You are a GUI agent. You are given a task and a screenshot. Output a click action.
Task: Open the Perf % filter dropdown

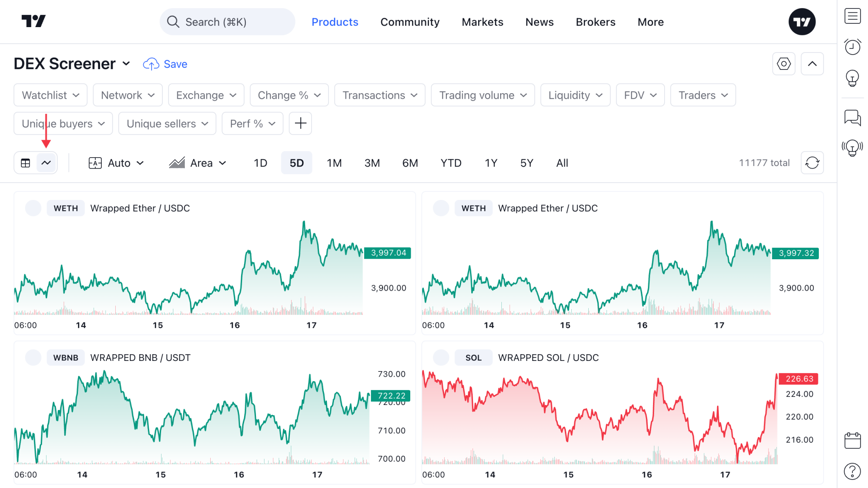click(x=253, y=123)
